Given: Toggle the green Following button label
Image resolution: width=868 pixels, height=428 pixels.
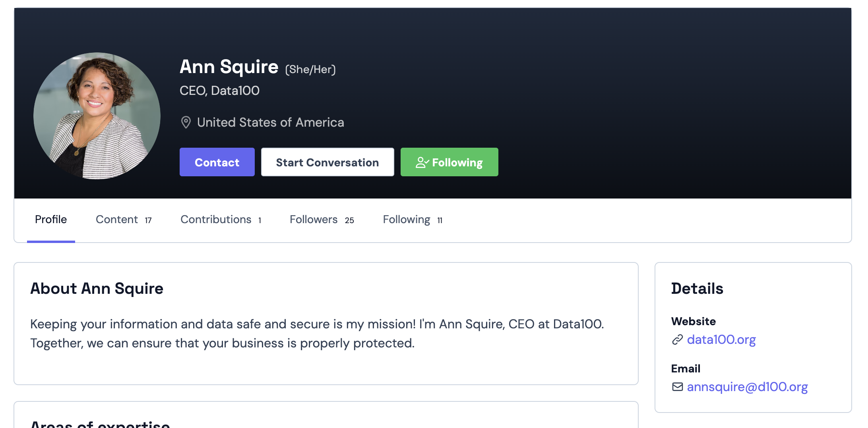Looking at the screenshot, I should 457,162.
